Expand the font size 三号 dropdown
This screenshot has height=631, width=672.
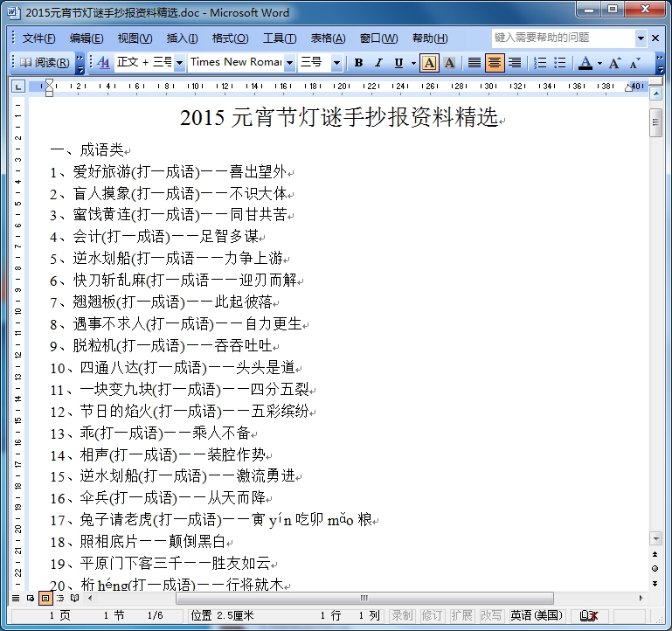tap(336, 63)
